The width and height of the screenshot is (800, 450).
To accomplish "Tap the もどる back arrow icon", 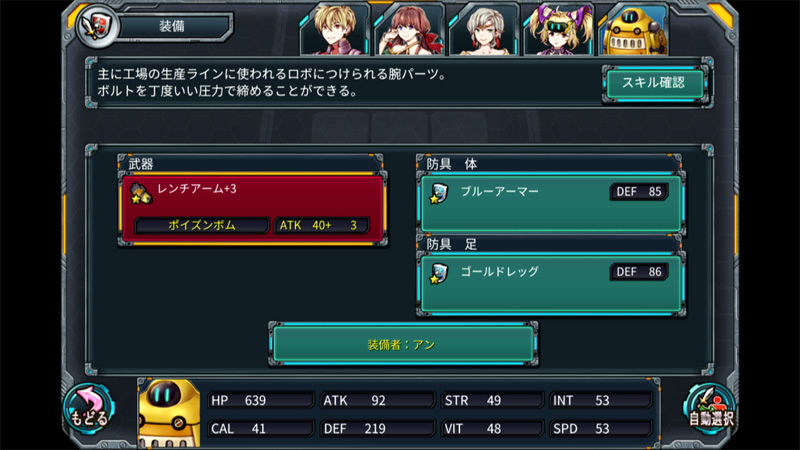I will pos(89,409).
